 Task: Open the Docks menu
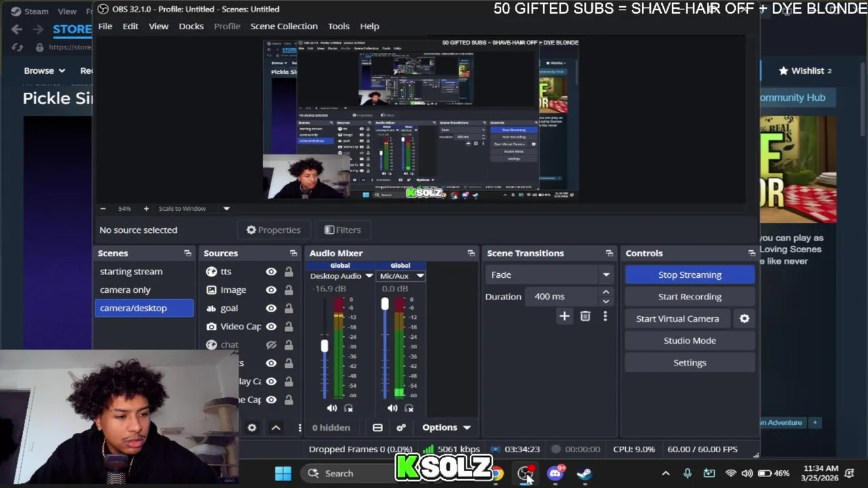(191, 26)
